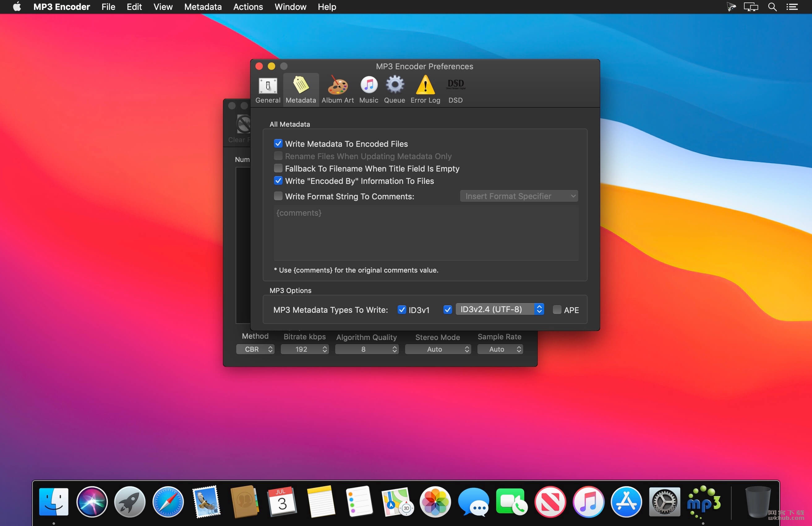Screen dimensions: 812x526
Task: Open the Queue preferences gear
Action: point(394,90)
